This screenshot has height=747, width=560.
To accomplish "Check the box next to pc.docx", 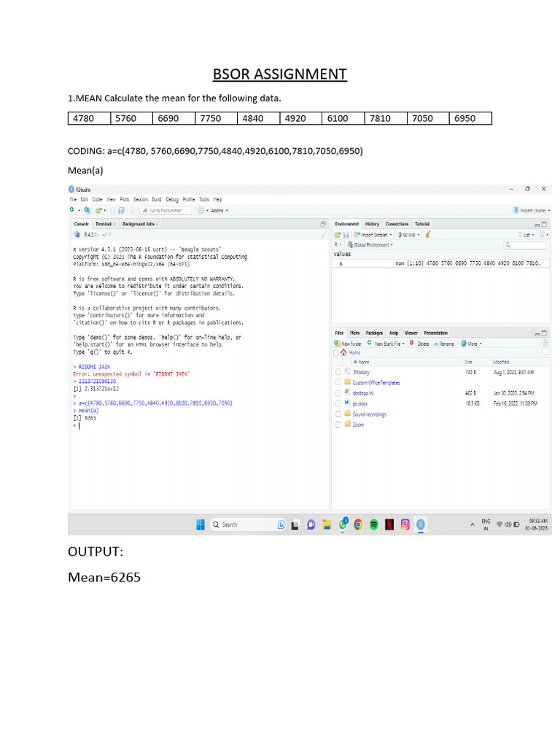I will [x=338, y=403].
